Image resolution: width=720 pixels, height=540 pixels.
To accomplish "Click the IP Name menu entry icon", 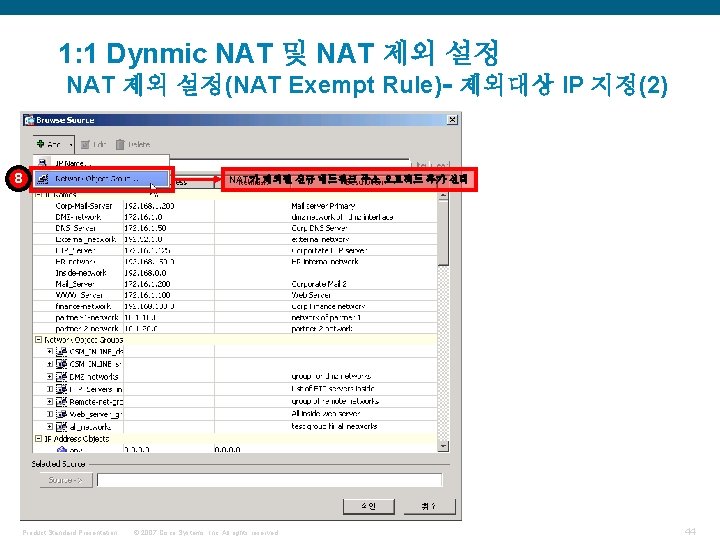I will 42,163.
